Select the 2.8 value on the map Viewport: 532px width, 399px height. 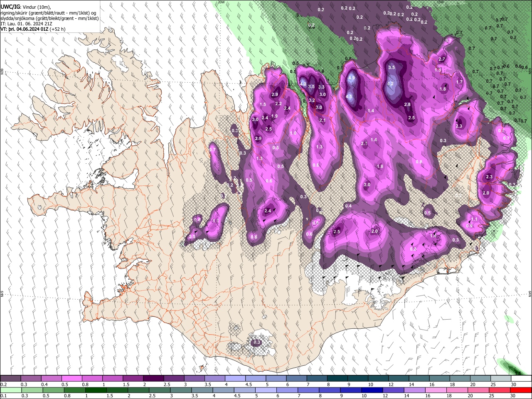tap(407, 105)
